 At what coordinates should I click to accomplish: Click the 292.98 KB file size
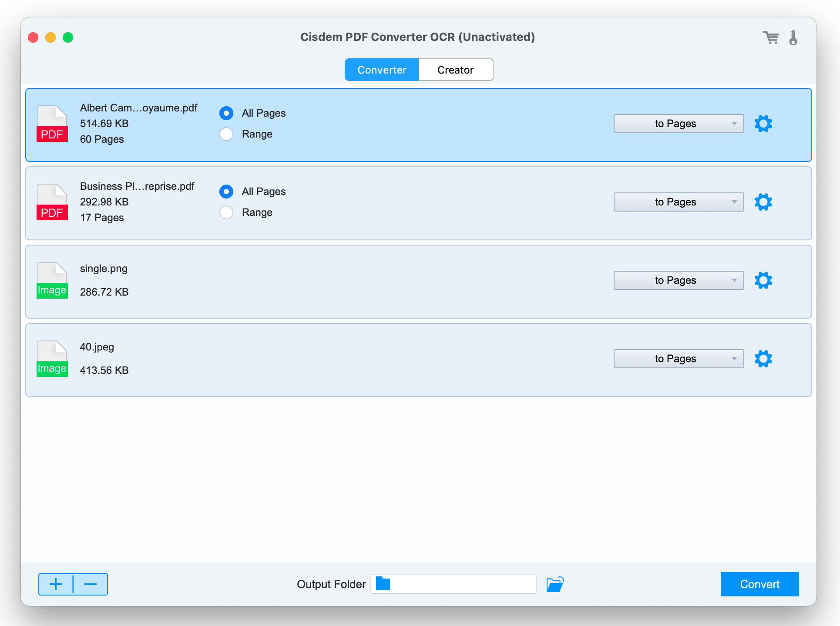[x=104, y=202]
